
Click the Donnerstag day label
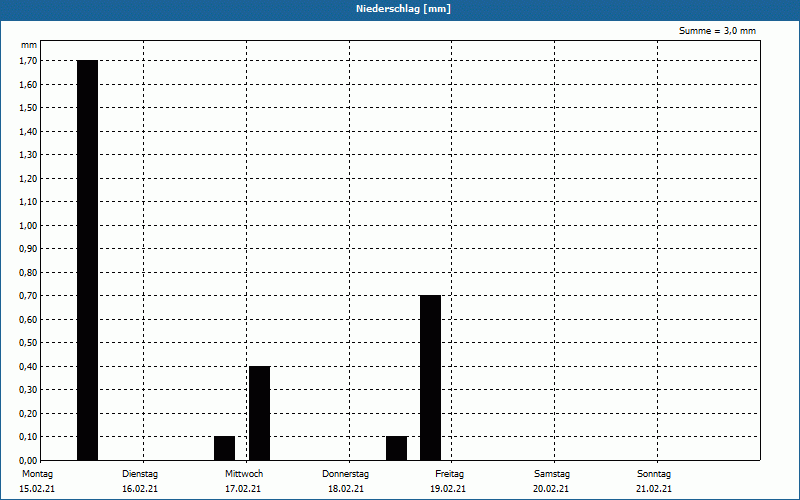pos(345,474)
